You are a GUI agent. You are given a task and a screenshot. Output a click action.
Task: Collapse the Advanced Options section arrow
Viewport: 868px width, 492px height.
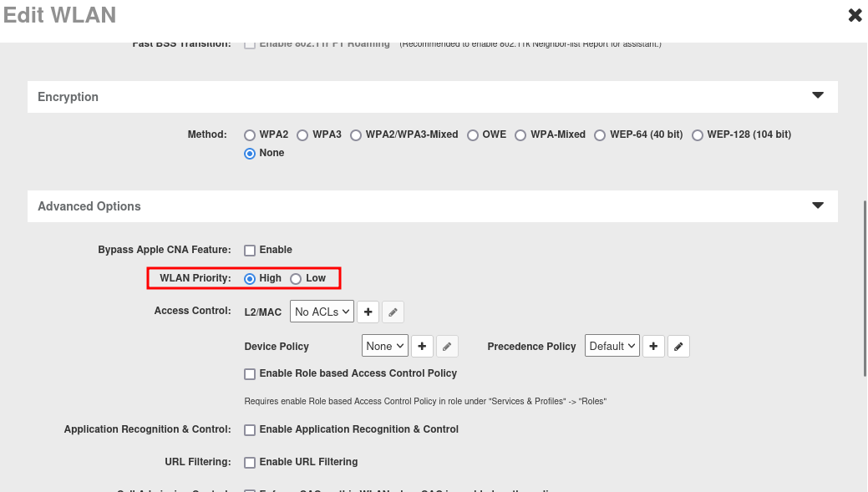(x=818, y=205)
